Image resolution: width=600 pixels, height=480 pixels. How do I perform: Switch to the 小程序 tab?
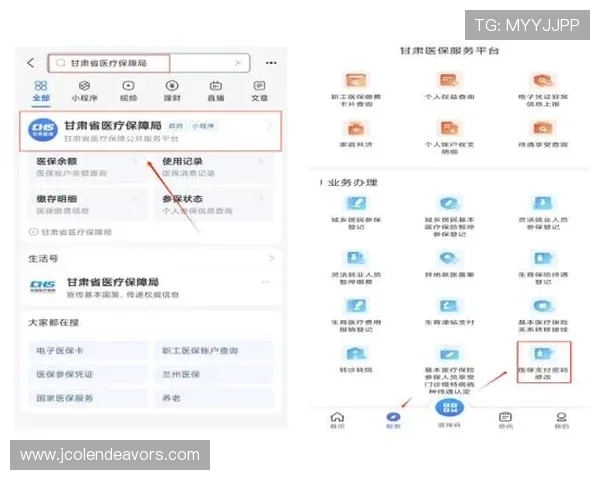pyautogui.click(x=85, y=91)
